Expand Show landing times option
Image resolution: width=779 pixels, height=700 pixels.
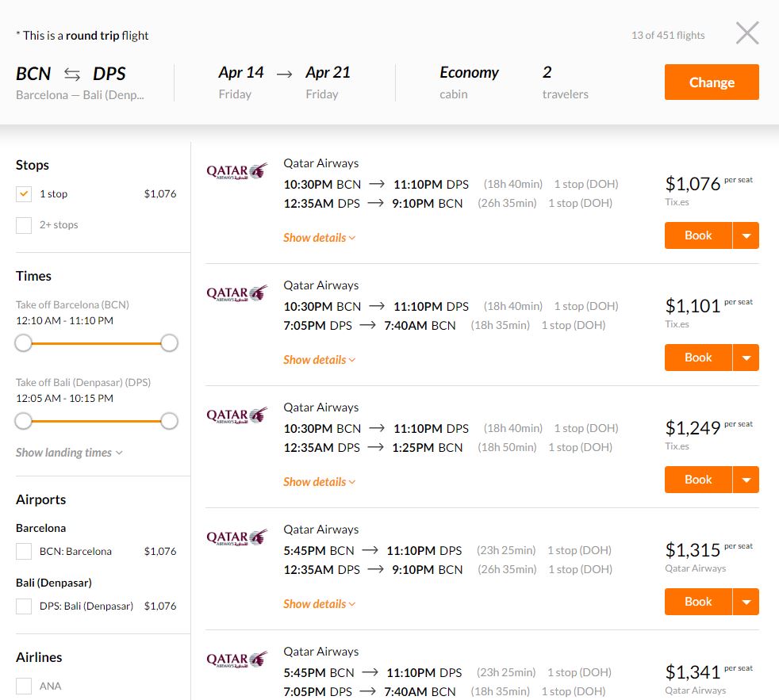click(x=69, y=453)
